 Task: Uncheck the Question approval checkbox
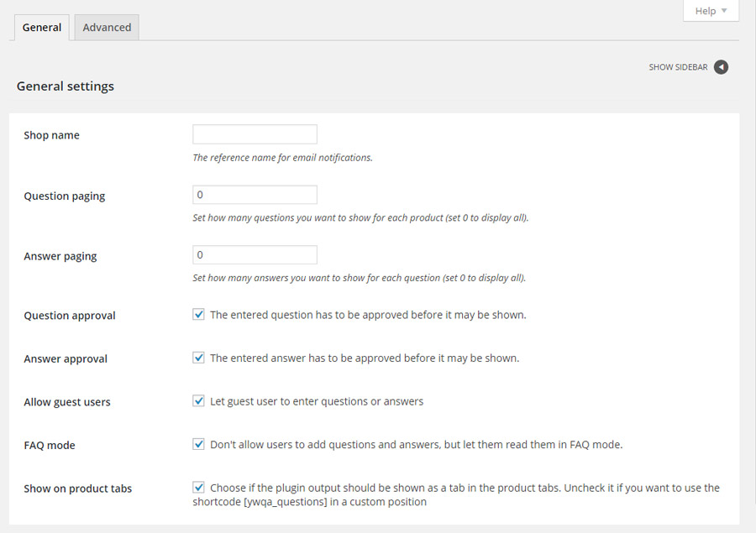[x=199, y=315]
